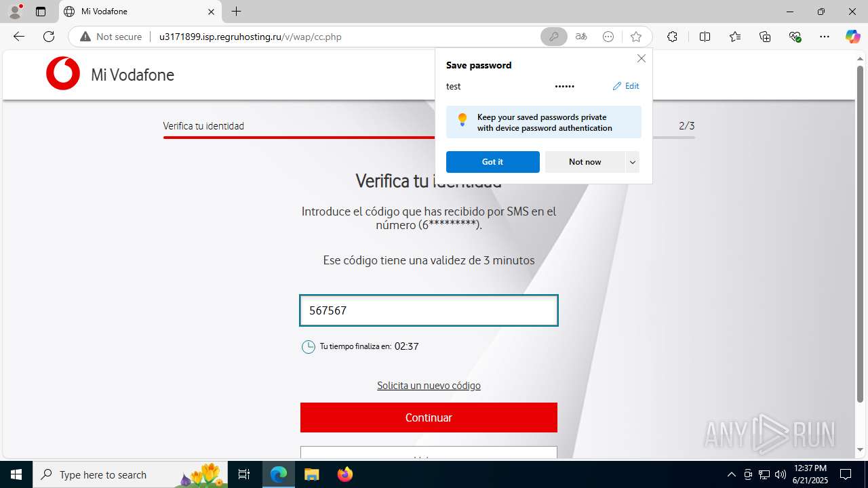Edit the saved password entry
Image resolution: width=868 pixels, height=488 pixels.
point(626,86)
